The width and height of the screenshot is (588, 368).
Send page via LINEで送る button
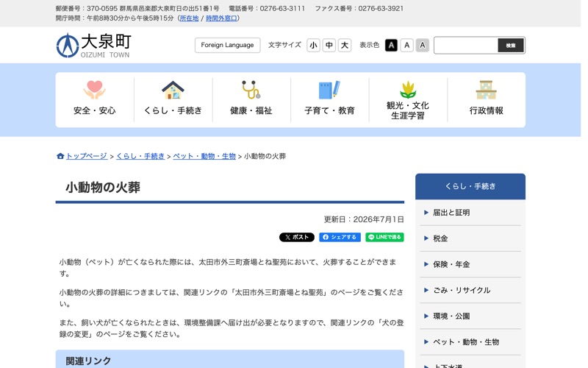click(x=384, y=237)
